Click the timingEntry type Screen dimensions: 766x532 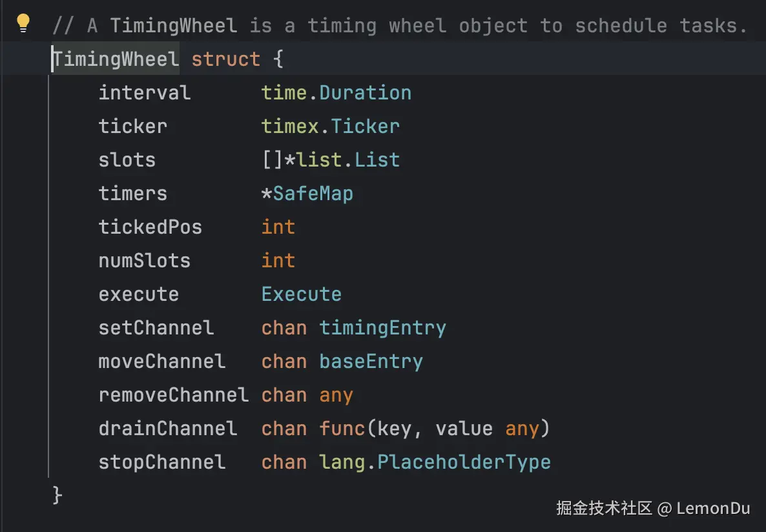point(382,328)
